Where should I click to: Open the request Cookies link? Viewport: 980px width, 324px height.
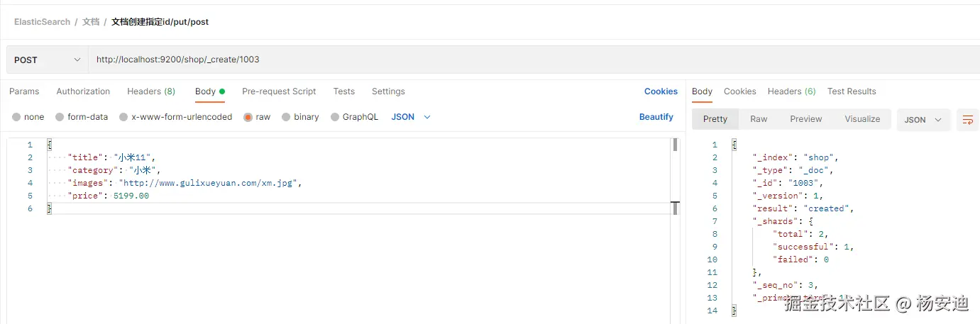661,91
